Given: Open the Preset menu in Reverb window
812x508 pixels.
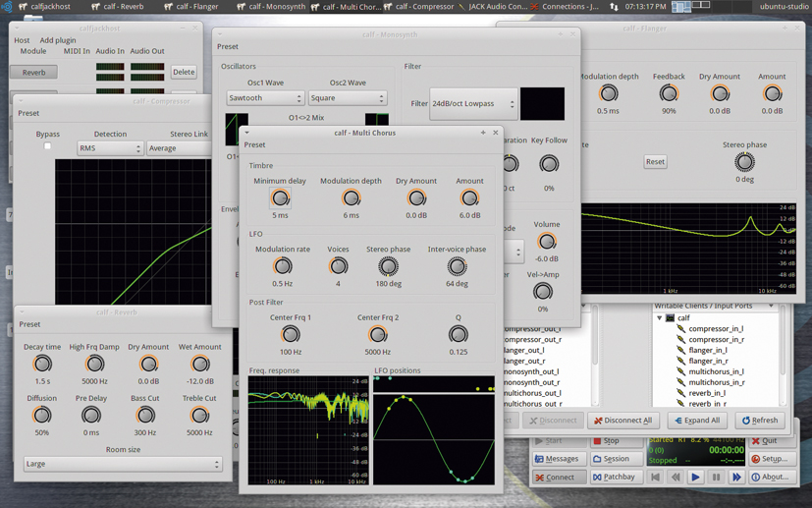Looking at the screenshot, I should click(x=30, y=324).
